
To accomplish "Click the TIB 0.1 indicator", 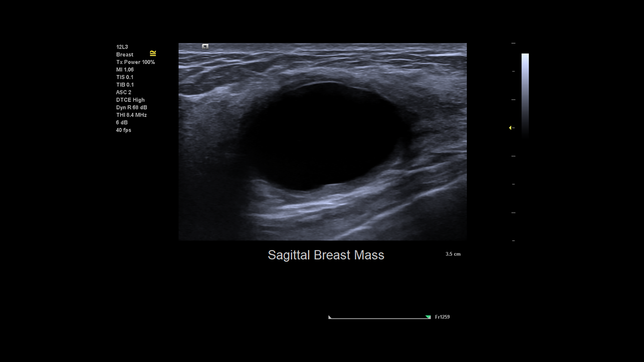I will point(124,85).
